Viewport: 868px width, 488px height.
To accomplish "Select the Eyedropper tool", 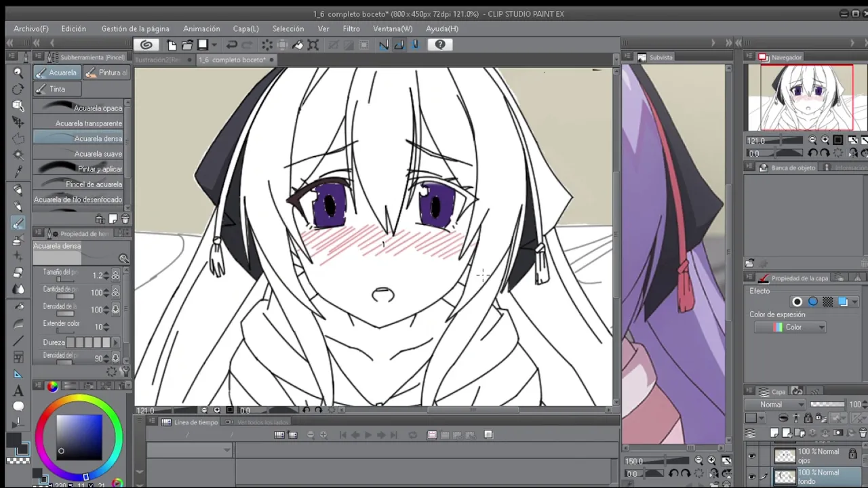I will tap(18, 172).
